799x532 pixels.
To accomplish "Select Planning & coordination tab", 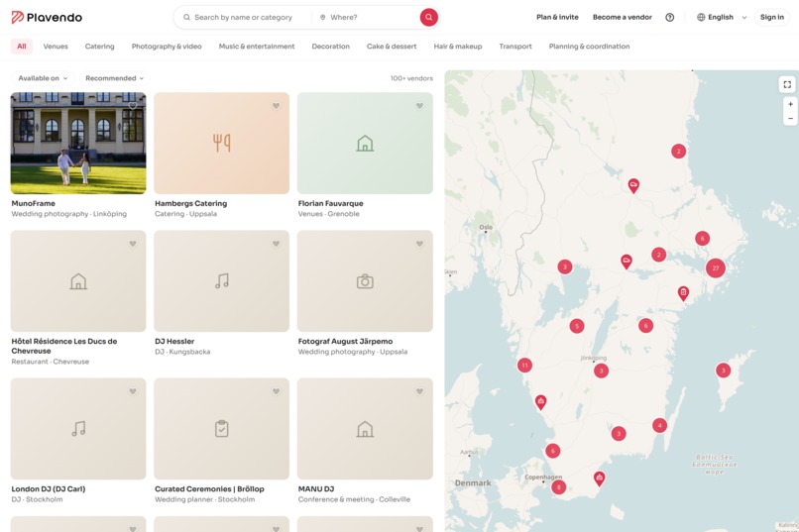I will pyautogui.click(x=589, y=47).
